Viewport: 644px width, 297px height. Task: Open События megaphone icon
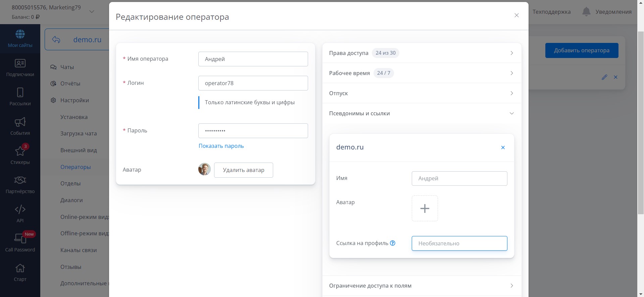(20, 122)
